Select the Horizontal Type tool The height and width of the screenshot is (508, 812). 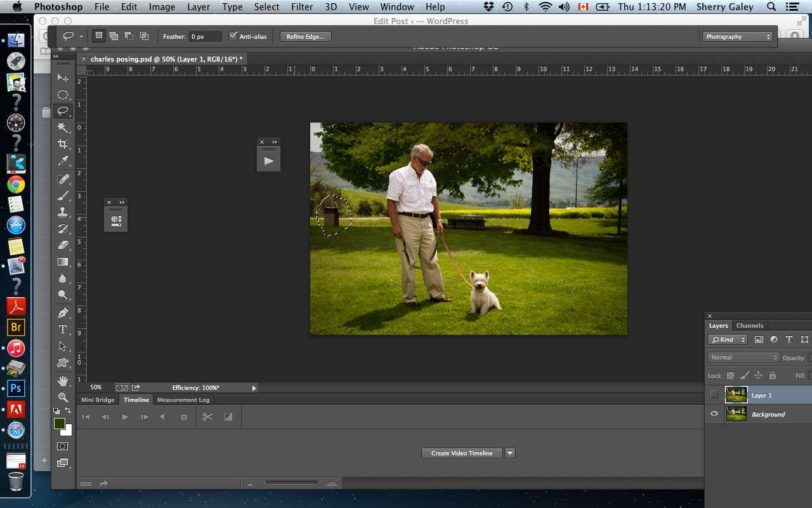(x=63, y=330)
